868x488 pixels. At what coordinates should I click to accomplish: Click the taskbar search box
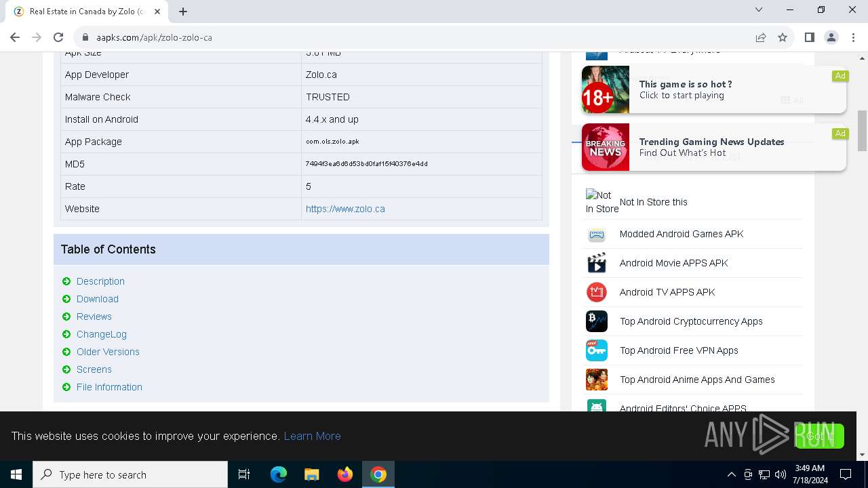coord(130,474)
